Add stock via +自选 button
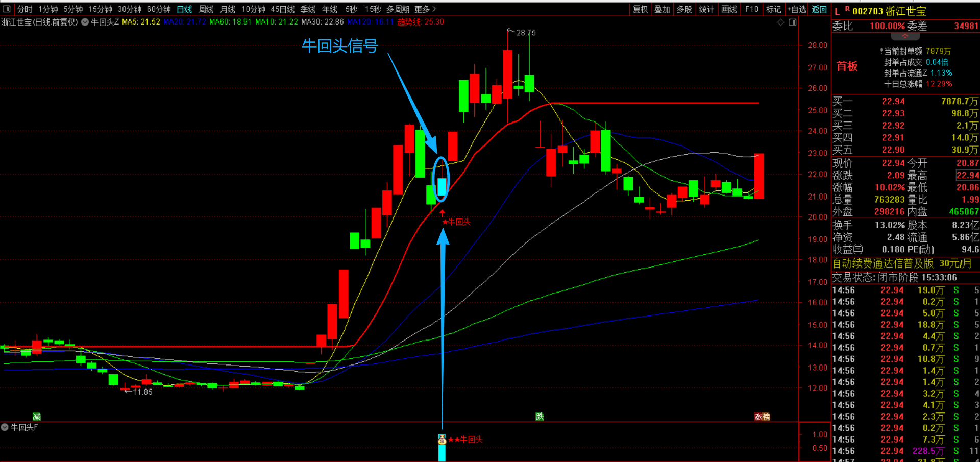Image resolution: width=980 pixels, height=462 pixels. coord(797,9)
